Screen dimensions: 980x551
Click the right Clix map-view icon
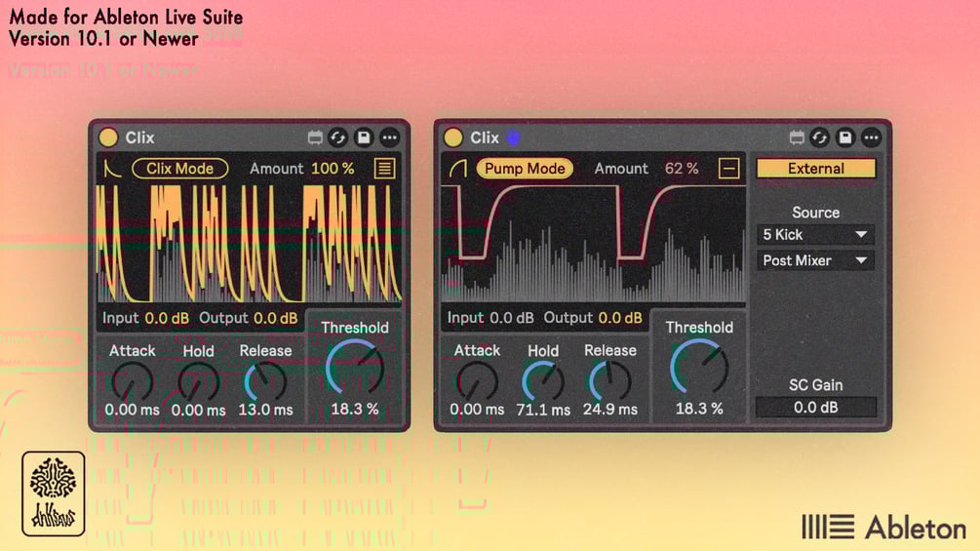tap(797, 138)
